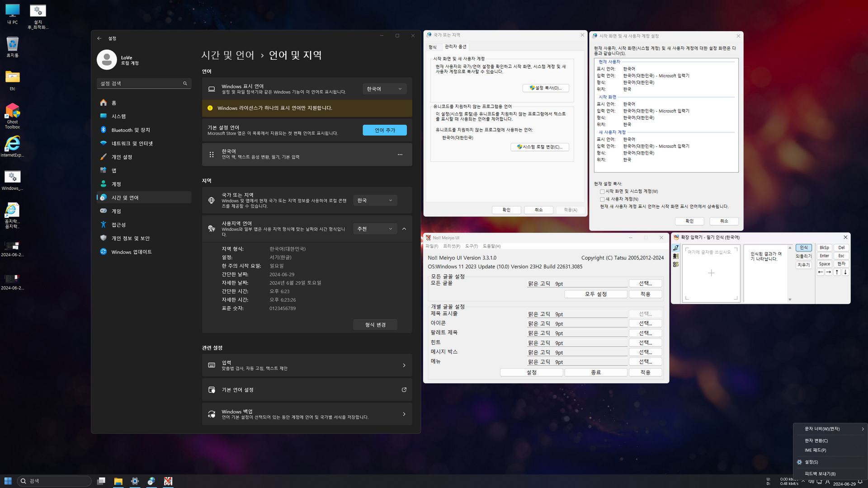Open Windows 표시 언어 dropdown
Viewport: 868px width, 488px height.
(384, 89)
